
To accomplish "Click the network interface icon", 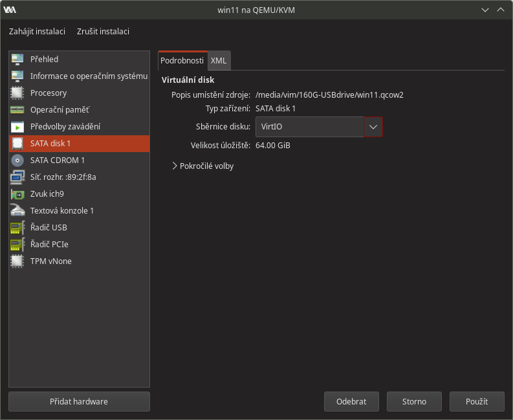I will click(x=17, y=177).
